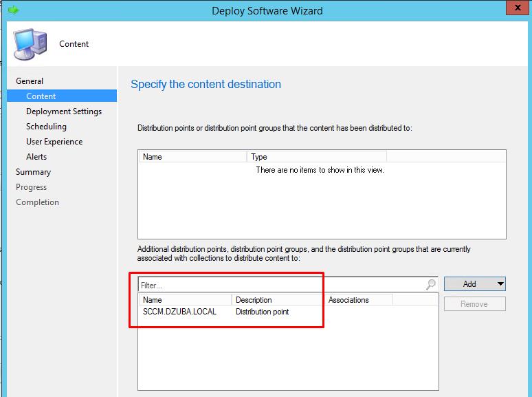Click the computer icon in the wizard header

[x=28, y=43]
